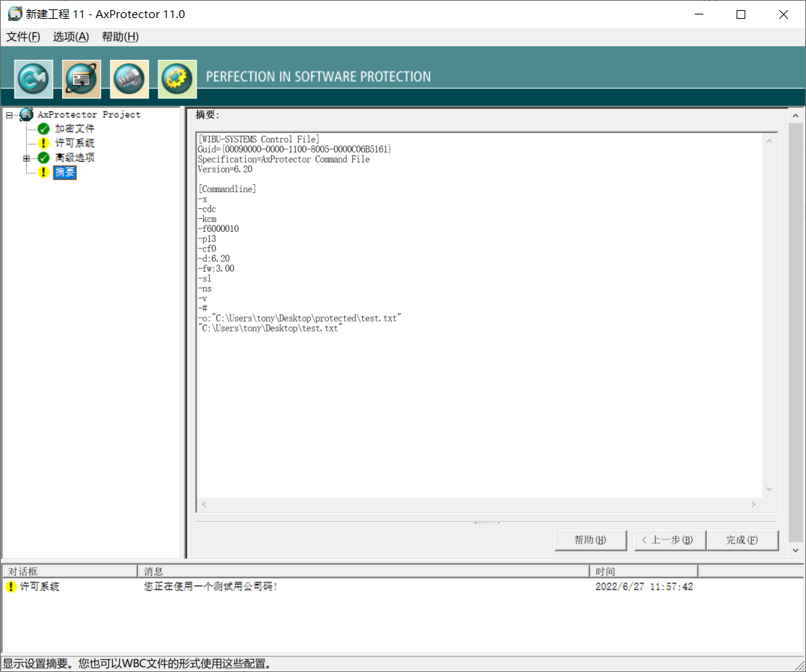The height and width of the screenshot is (672, 806).
Task: Click right arrow of summary horizontal scrollbar
Action: [753, 504]
